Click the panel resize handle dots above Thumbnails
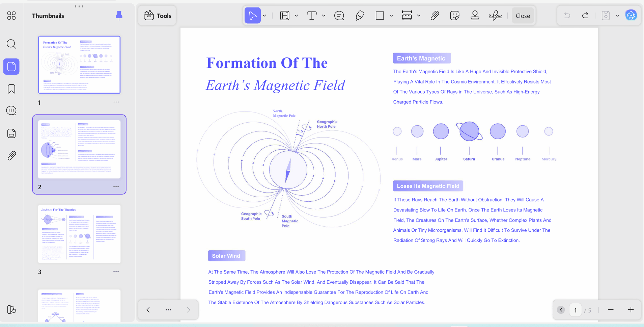Image resolution: width=644 pixels, height=327 pixels. coord(79,6)
